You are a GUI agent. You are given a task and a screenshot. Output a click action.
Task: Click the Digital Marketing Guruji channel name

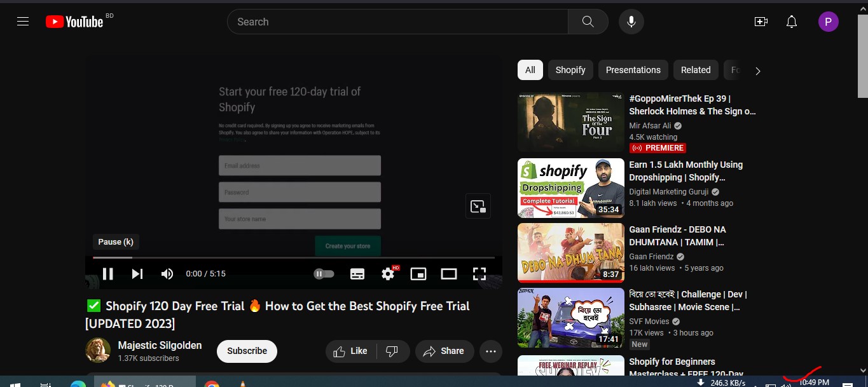[x=670, y=192]
